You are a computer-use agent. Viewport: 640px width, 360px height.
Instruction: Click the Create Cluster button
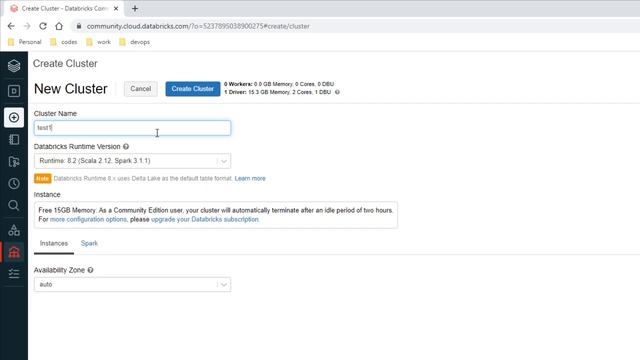[x=193, y=89]
